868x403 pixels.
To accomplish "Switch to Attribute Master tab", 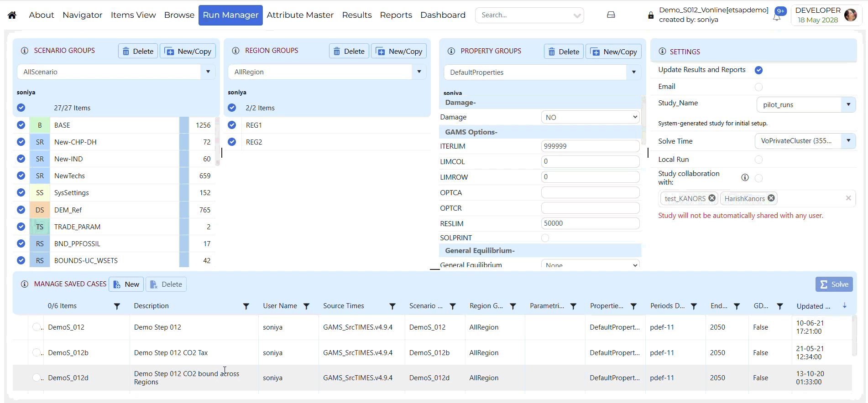I will (x=300, y=15).
